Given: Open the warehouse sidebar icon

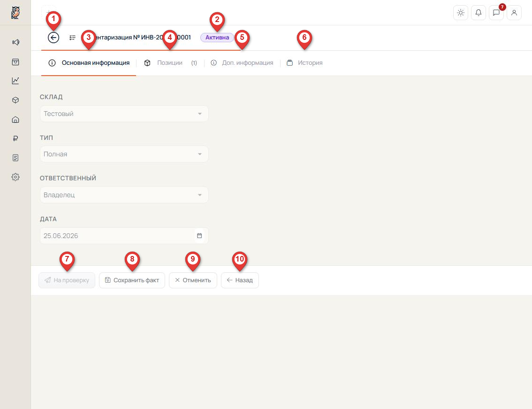Looking at the screenshot, I should point(15,120).
